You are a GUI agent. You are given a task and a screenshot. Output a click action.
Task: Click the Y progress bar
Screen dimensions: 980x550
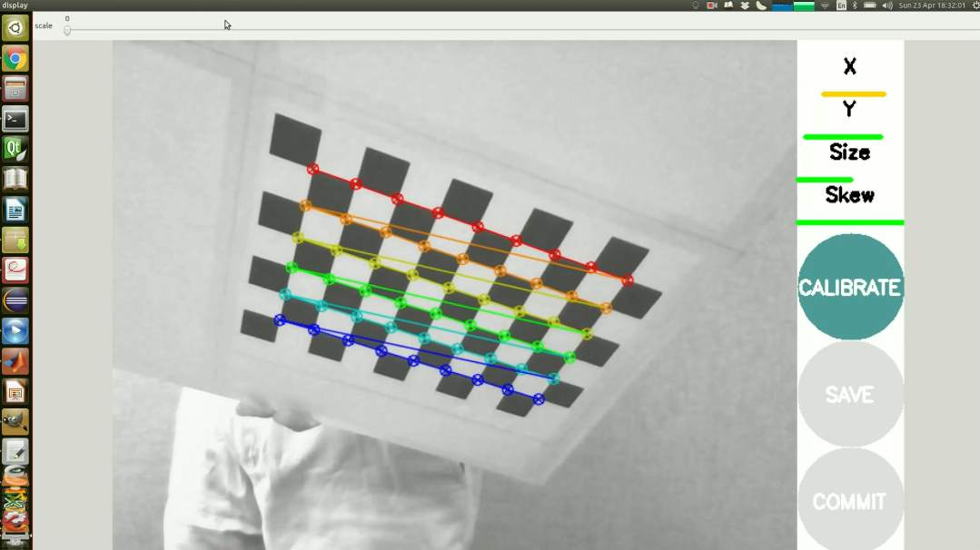(x=843, y=137)
